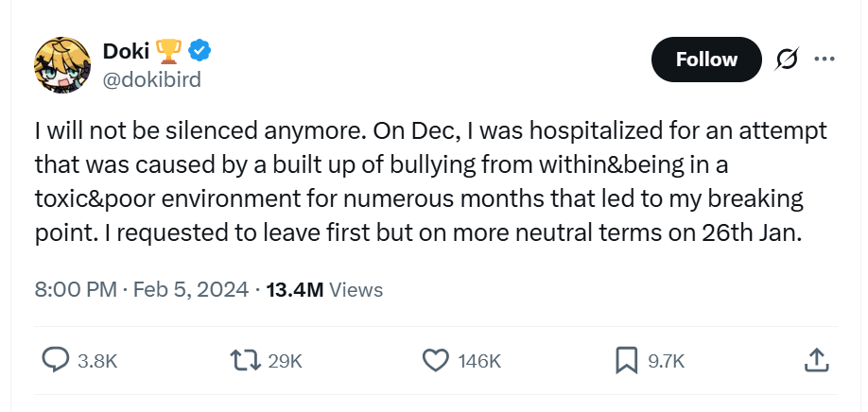
Task: Open Doki's profile picture avatar
Action: 61,65
